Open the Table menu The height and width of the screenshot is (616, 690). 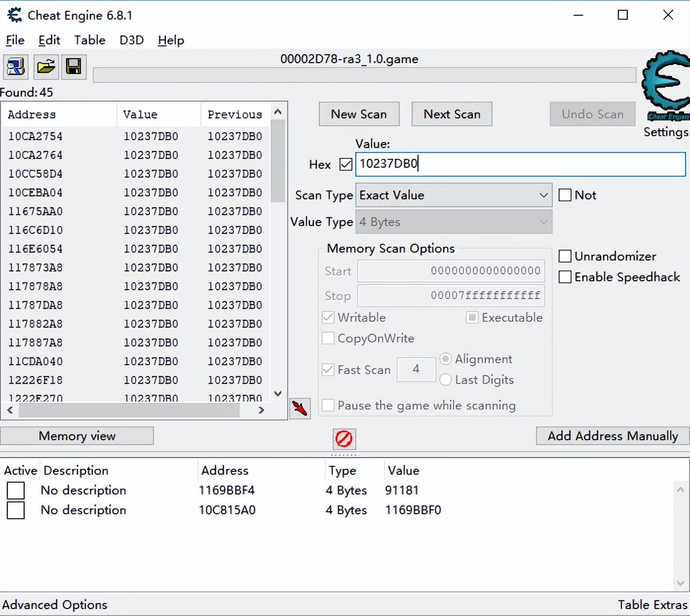click(90, 40)
